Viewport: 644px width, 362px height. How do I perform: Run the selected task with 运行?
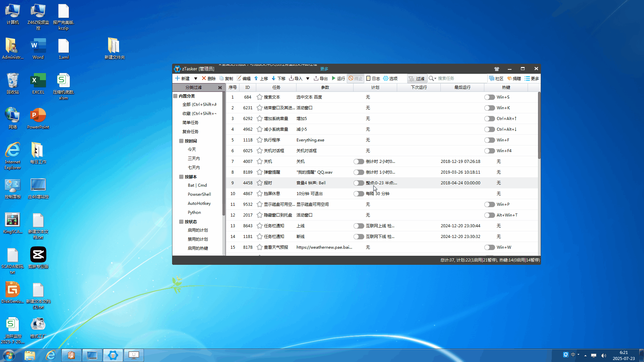pyautogui.click(x=338, y=78)
